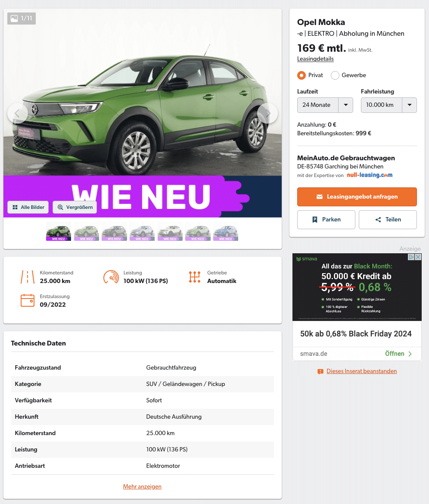
Task: Select the white Mokka thumbnail
Action: (x=170, y=231)
